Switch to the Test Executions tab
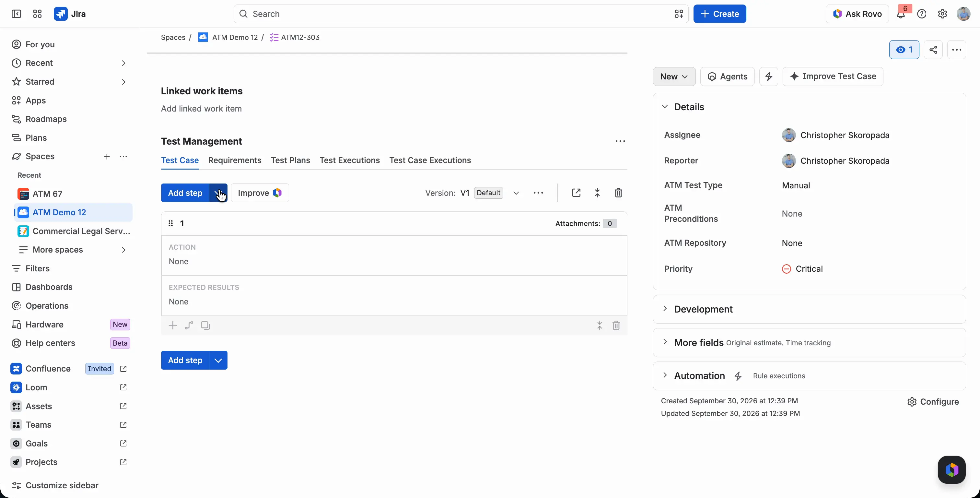 [x=350, y=160]
